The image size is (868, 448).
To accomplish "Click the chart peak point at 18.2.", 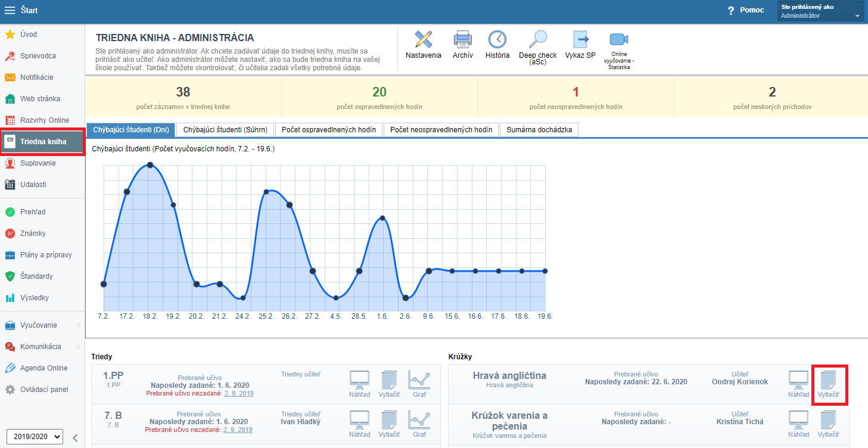I will coord(150,165).
